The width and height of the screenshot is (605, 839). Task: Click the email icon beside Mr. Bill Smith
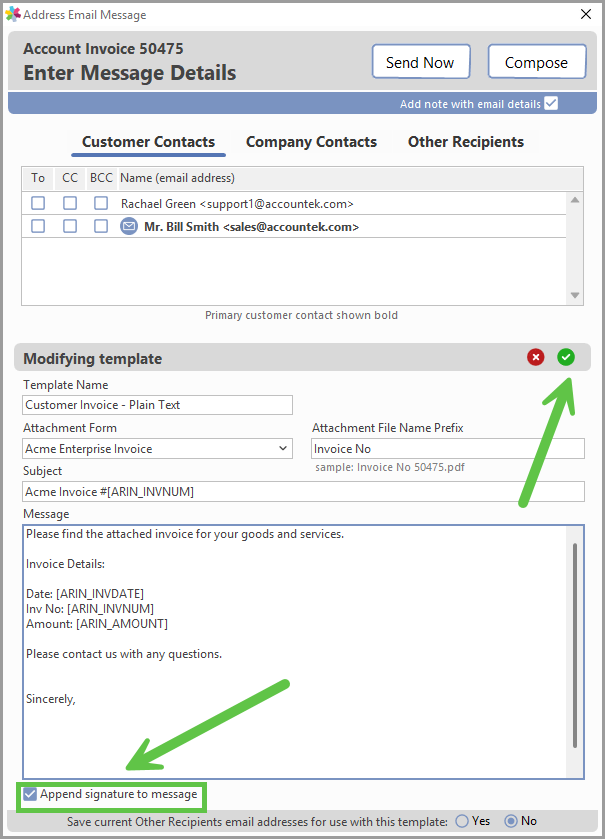(129, 226)
